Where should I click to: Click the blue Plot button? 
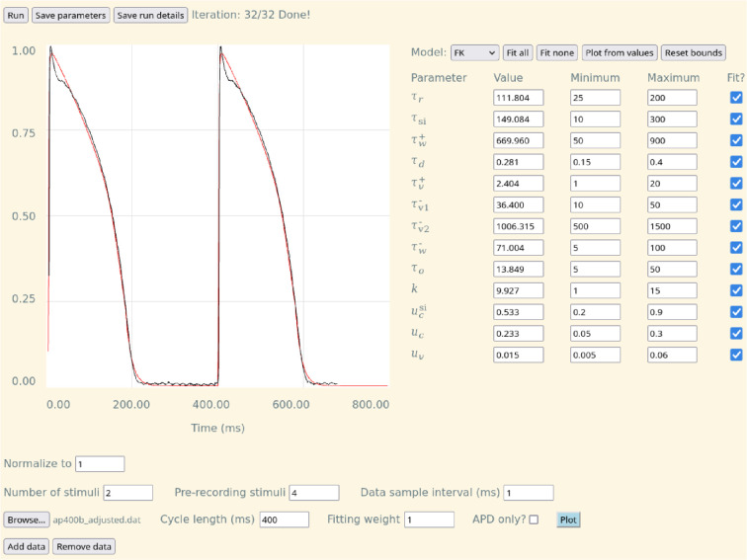568,520
